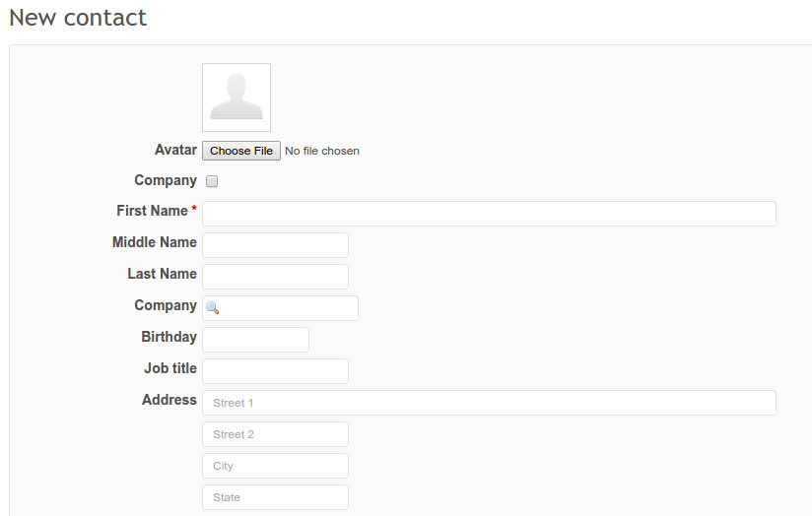Click the Address label

[169, 400]
